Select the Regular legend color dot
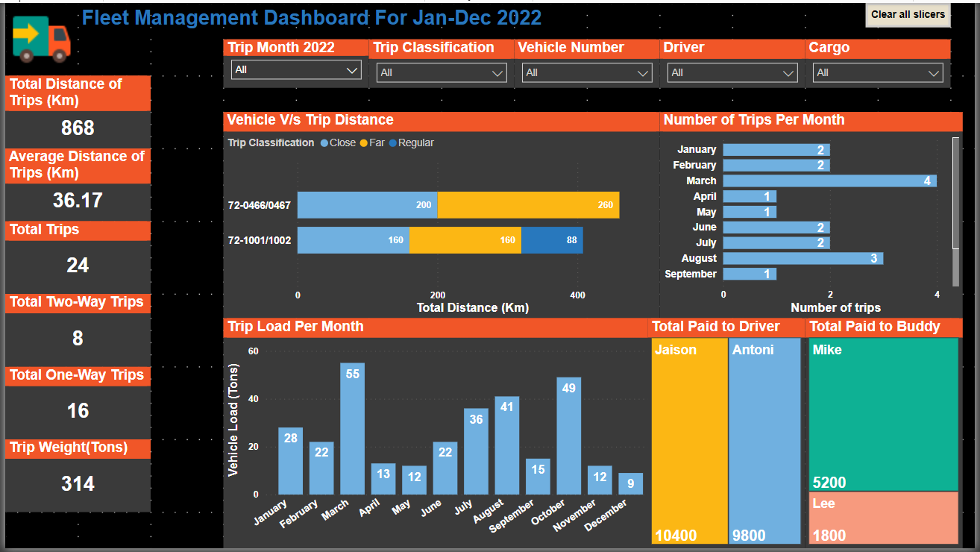 393,143
